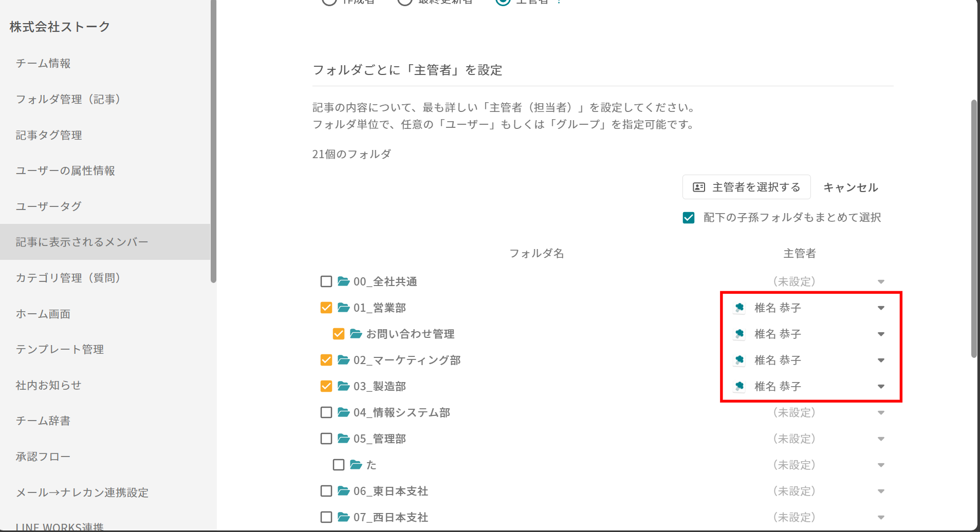Click the folder icon next to 04_情報システム部
980x532 pixels.
[x=343, y=412]
